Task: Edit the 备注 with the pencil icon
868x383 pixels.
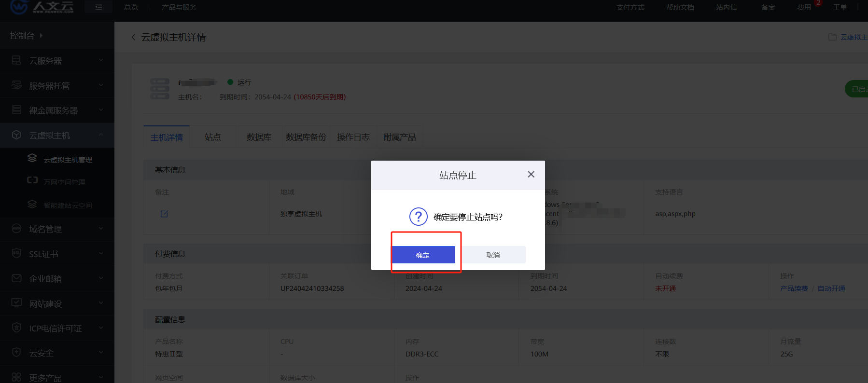Action: click(x=164, y=214)
